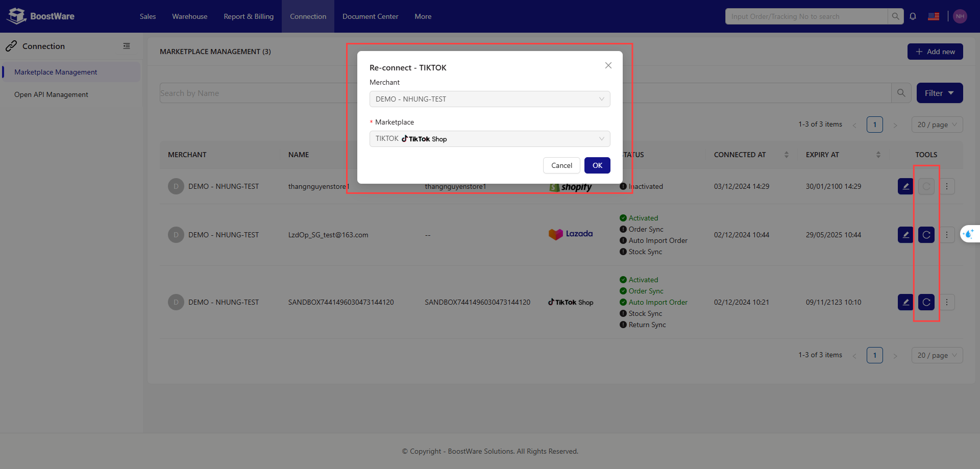Open the Sales menu
Viewport: 980px width, 469px height.
click(x=148, y=16)
